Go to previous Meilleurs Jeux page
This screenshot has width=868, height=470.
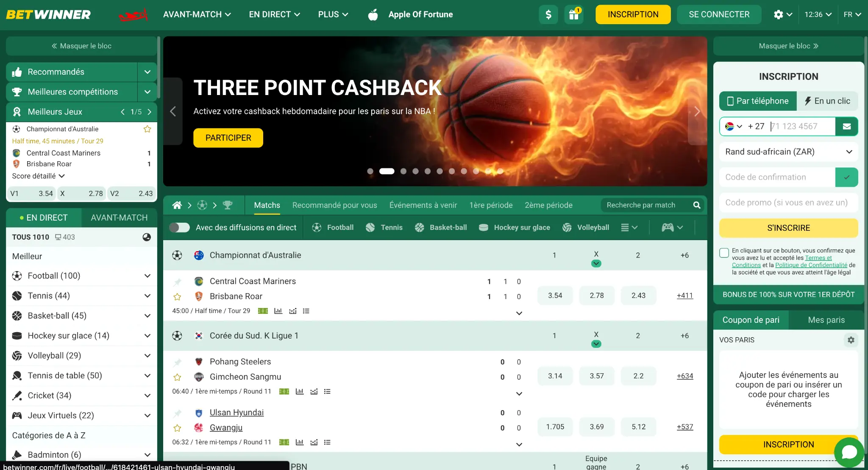122,112
